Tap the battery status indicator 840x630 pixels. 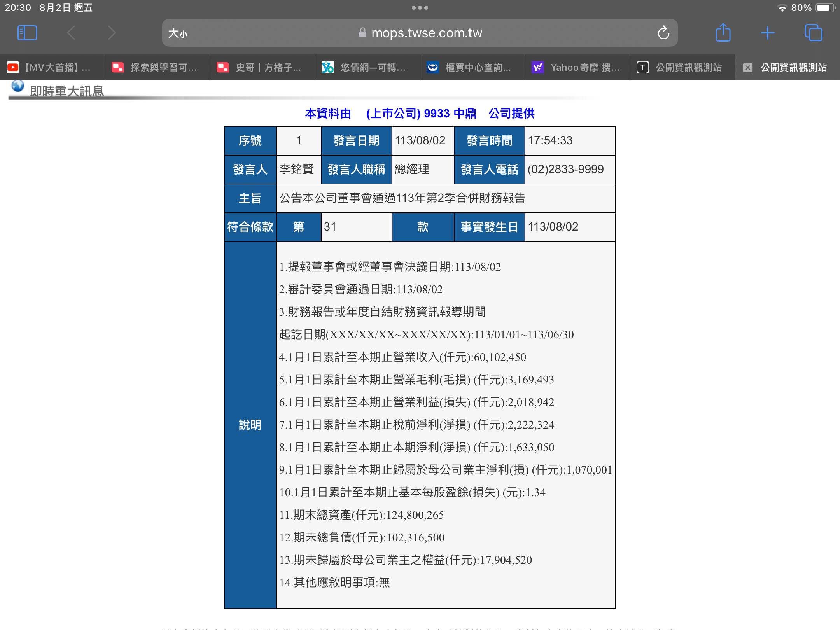pos(825,8)
